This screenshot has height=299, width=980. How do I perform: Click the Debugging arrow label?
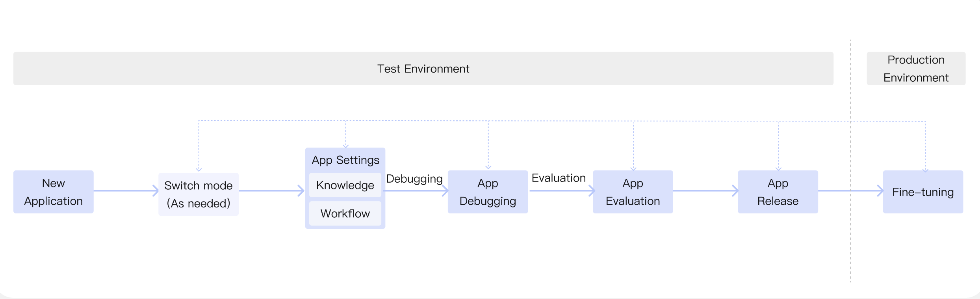414,179
